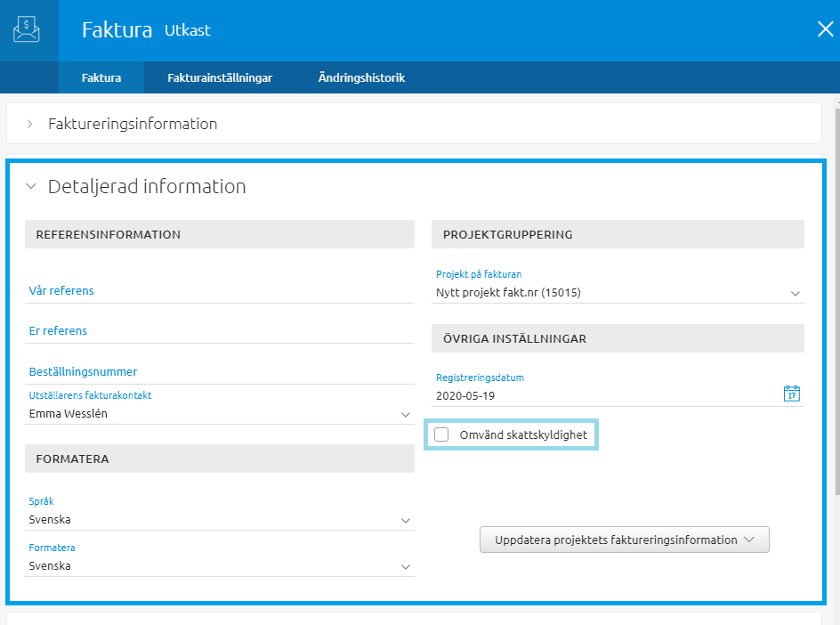Open the Projekt på fakturan dropdown

point(795,292)
